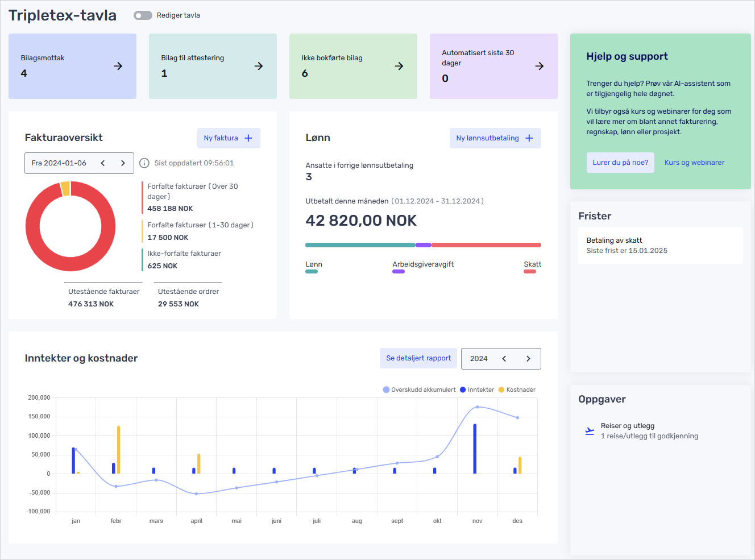Click the November Inntekter bar
The image size is (755, 560).
[x=475, y=449]
